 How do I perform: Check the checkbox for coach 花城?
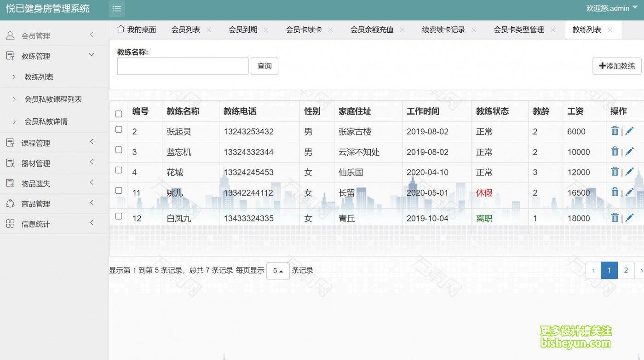(x=118, y=170)
